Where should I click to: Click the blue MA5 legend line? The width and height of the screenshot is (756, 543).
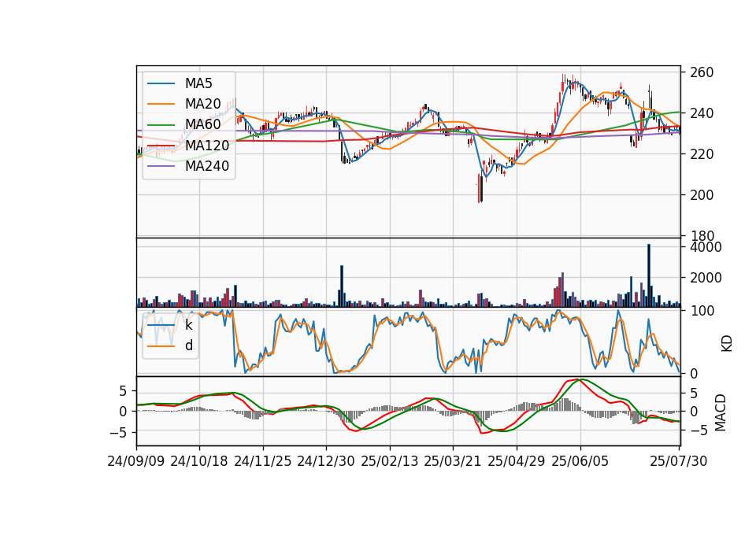161,83
